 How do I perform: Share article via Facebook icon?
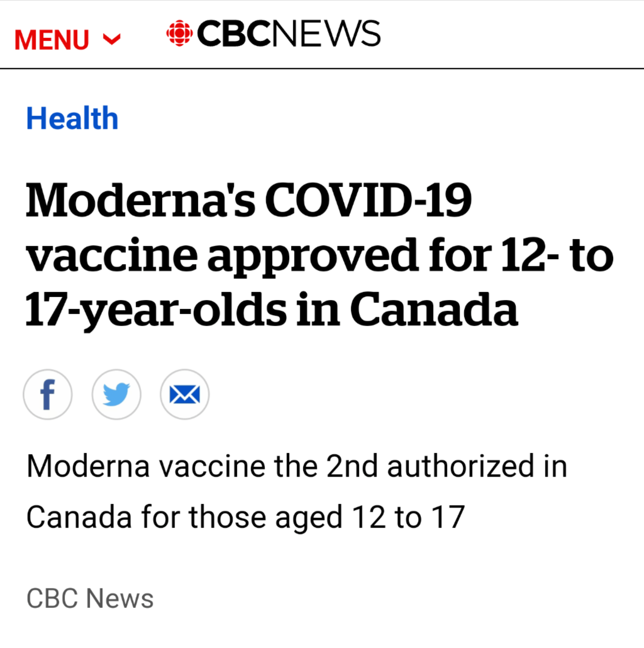[x=48, y=394]
